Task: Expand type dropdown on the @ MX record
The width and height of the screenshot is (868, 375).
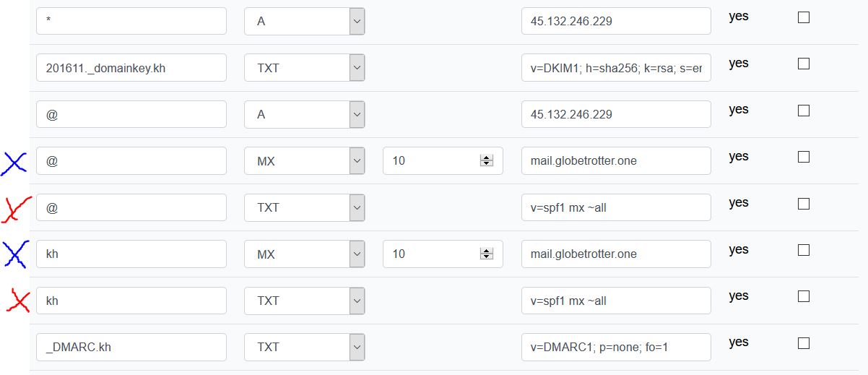Action: [x=357, y=161]
